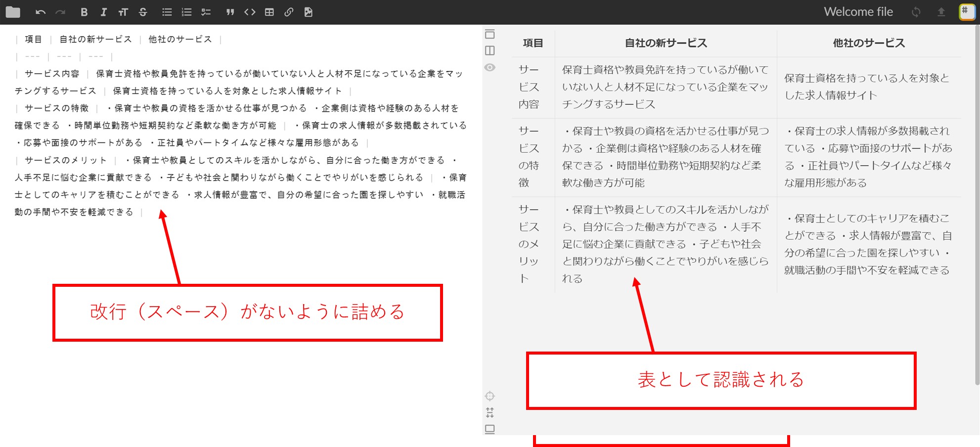Image resolution: width=980 pixels, height=447 pixels.
Task: Insert an unordered bullet list
Action: (167, 12)
